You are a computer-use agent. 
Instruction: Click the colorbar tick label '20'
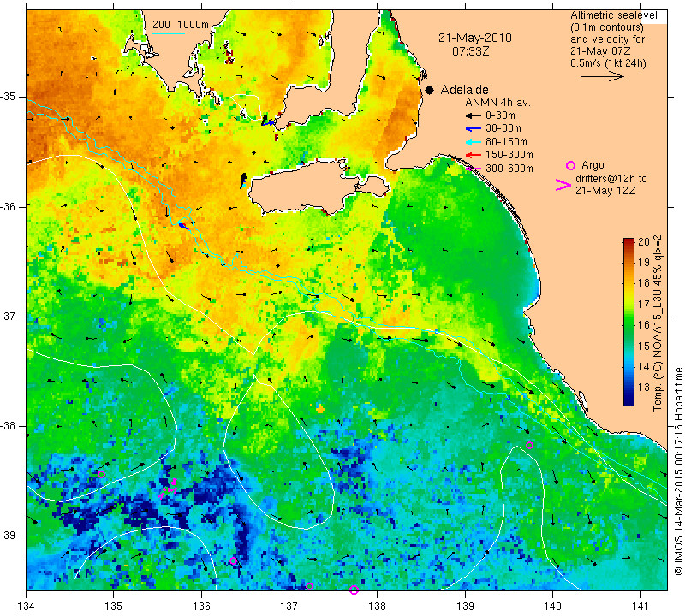644,242
